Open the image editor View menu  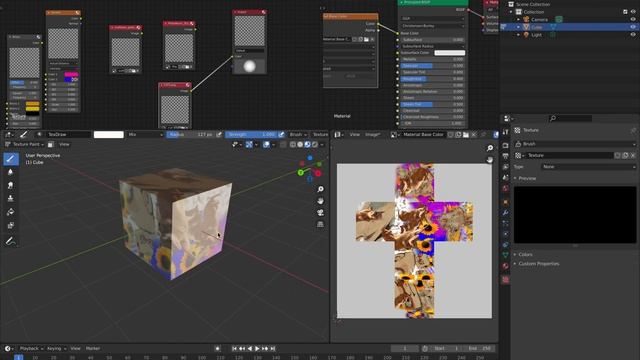[x=354, y=134]
